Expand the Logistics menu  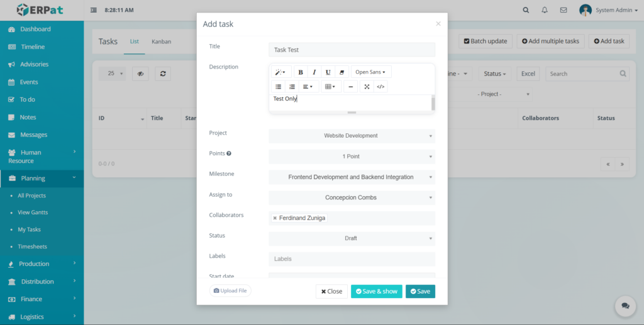tap(42, 317)
